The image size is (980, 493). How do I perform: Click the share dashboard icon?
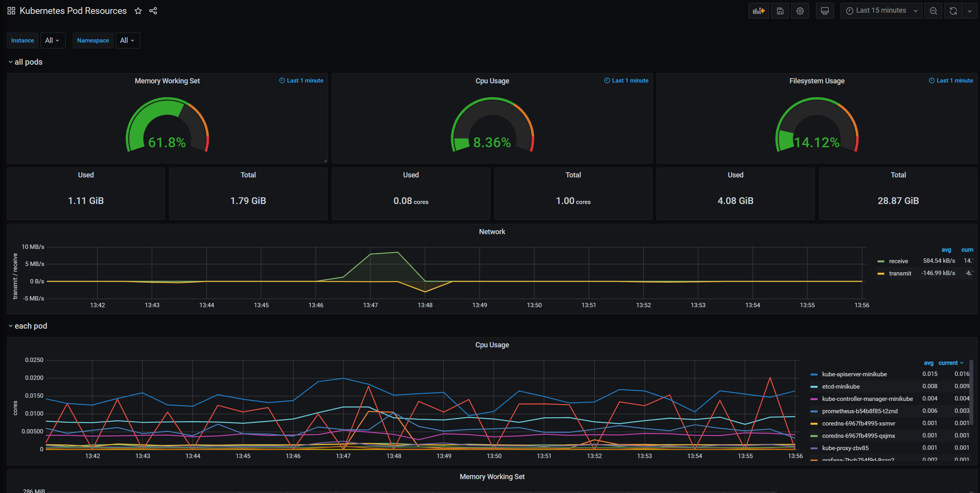[153, 11]
